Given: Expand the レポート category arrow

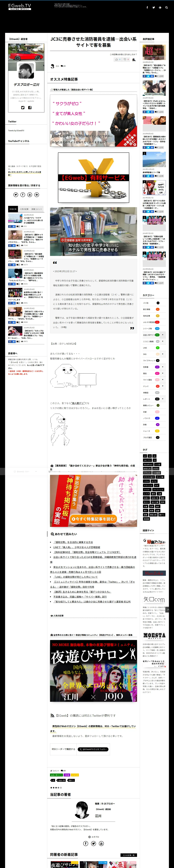Looking at the screenshot, I should coord(163,399).
